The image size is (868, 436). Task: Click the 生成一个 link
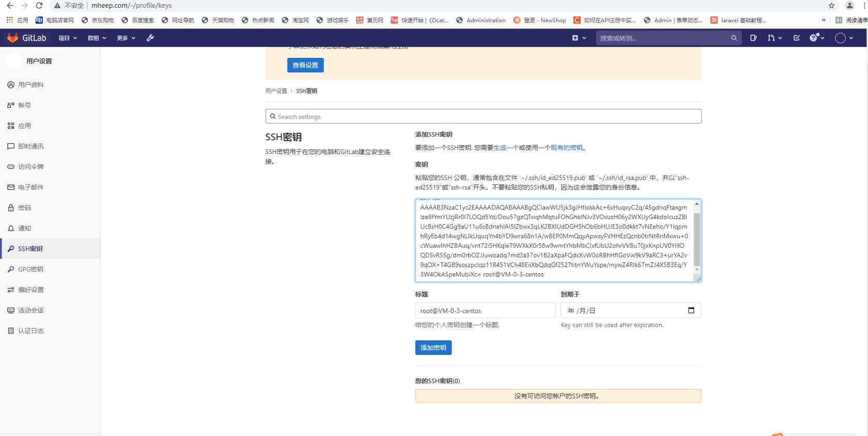point(506,148)
